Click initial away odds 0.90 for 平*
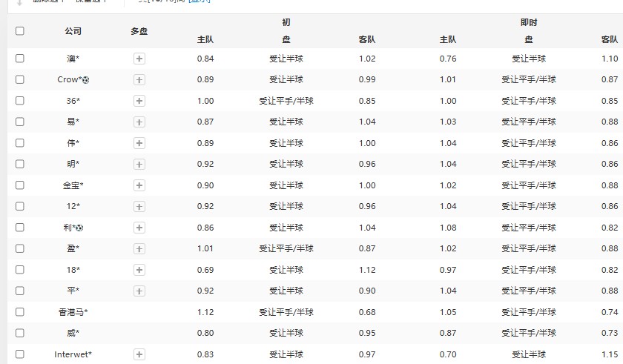This screenshot has height=364, width=623. (367, 291)
